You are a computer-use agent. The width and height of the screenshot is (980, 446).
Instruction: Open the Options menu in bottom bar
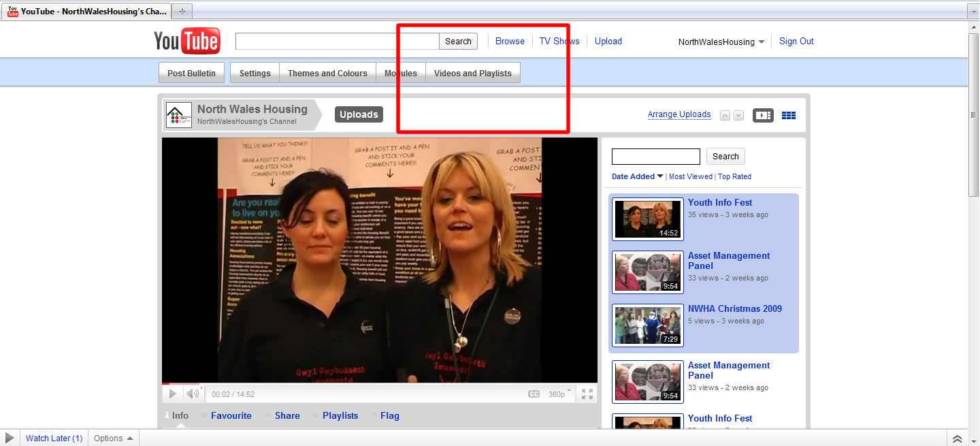click(113, 439)
